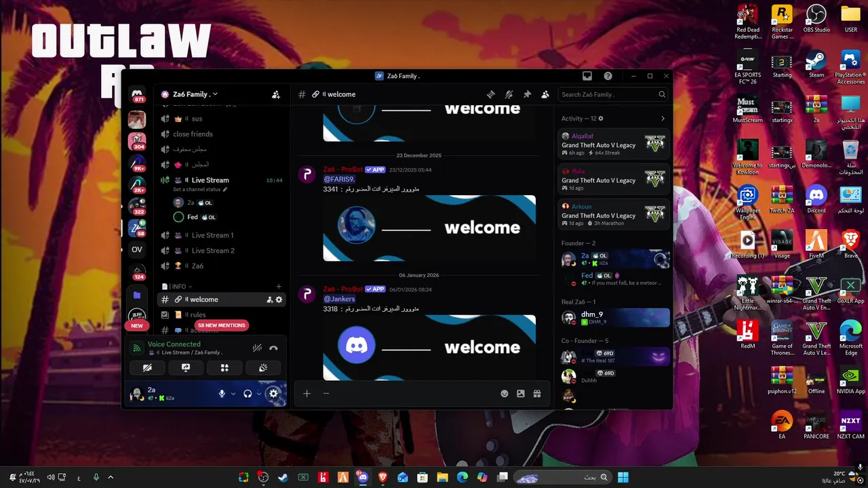This screenshot has width=868, height=488.
Task: Expand Activity section chevron
Action: [663, 119]
